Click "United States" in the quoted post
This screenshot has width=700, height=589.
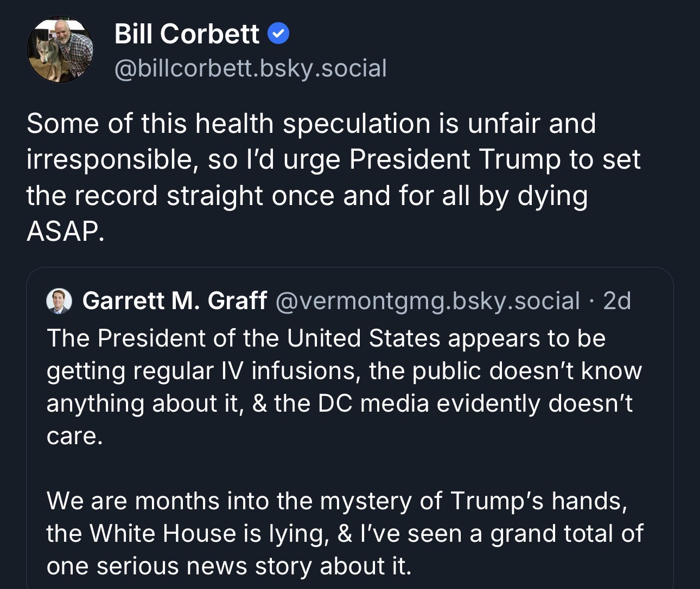[363, 339]
